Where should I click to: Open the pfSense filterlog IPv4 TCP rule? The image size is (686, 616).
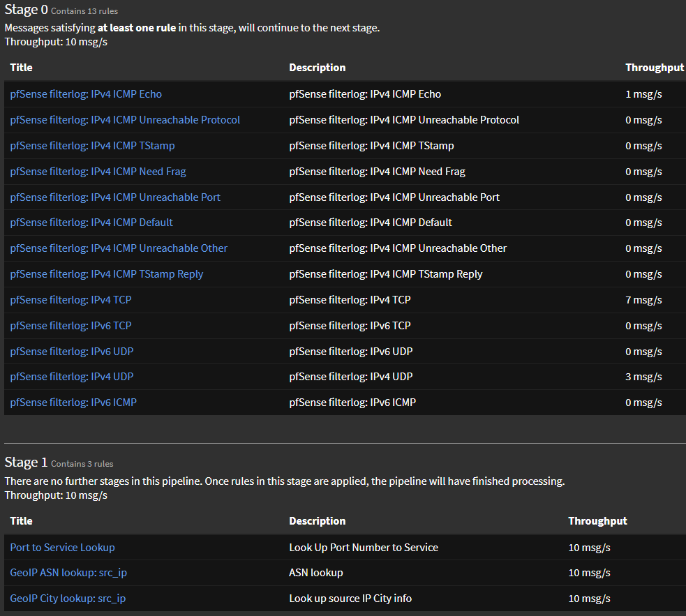pos(70,300)
